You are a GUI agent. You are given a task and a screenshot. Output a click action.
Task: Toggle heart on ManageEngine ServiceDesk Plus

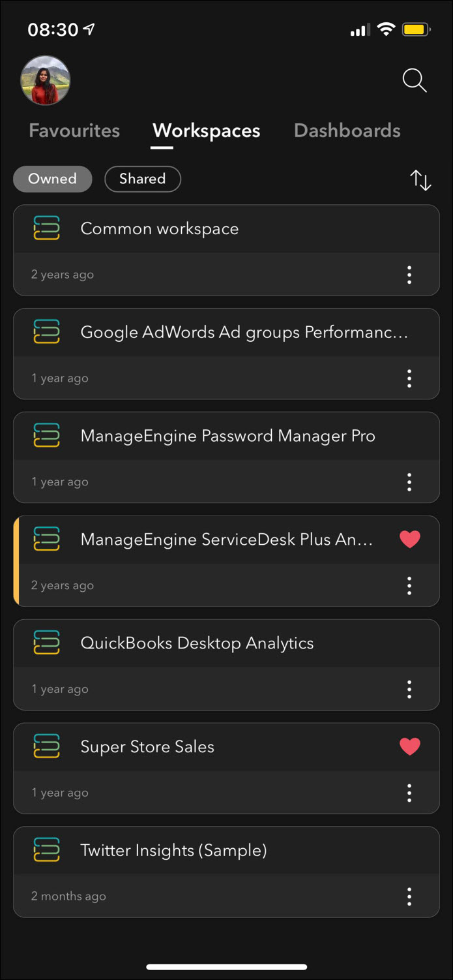(x=410, y=539)
